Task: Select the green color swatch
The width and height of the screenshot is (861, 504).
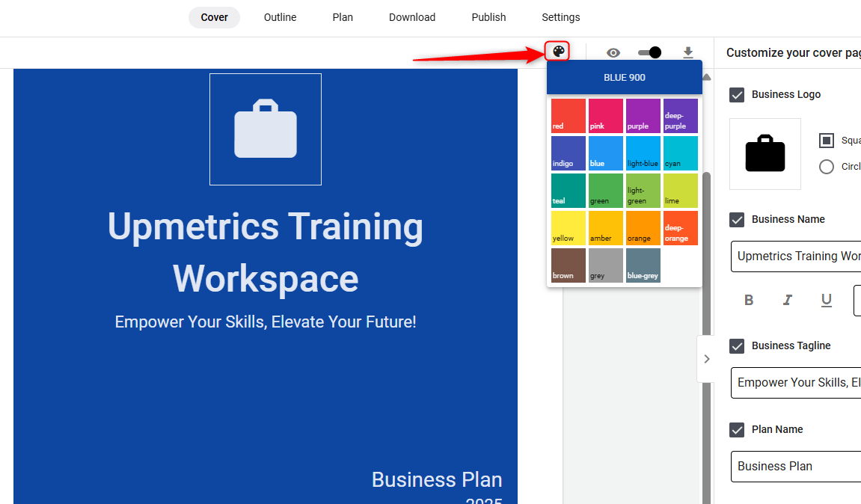Action: (606, 191)
